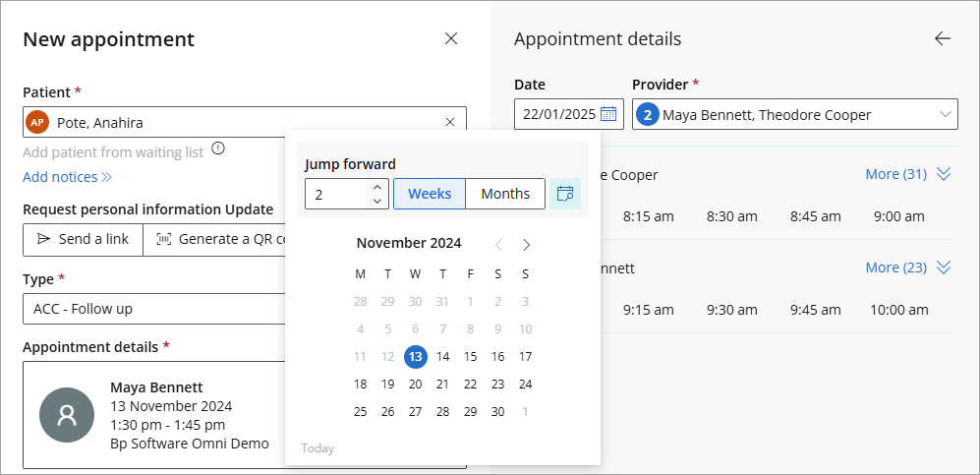
Task: Expand More (23) time slots
Action: (907, 267)
